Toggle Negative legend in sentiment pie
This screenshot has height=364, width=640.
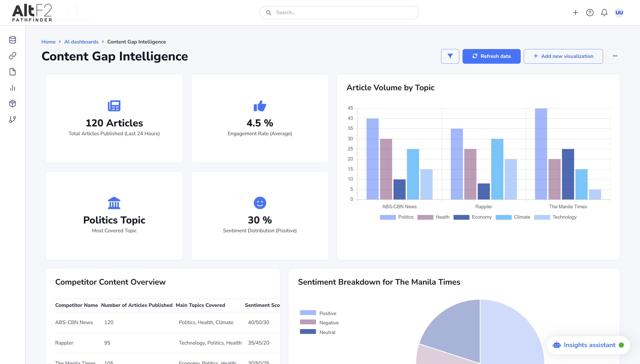pos(319,323)
